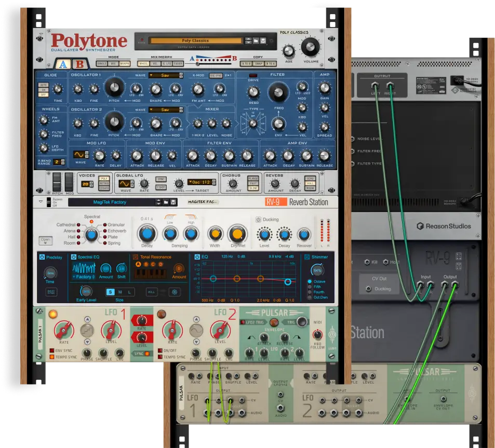
Task: Select Octave shimmer interval
Action: click(310, 281)
